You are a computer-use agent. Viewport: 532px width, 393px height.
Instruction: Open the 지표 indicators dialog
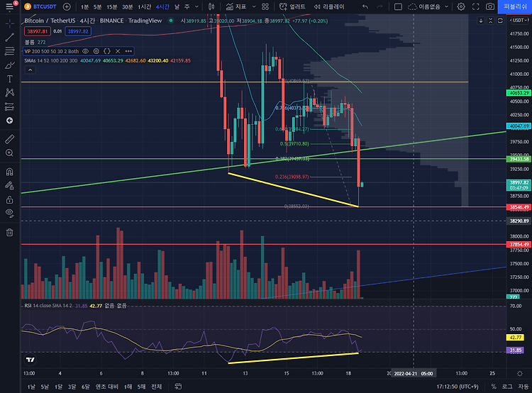[236, 6]
